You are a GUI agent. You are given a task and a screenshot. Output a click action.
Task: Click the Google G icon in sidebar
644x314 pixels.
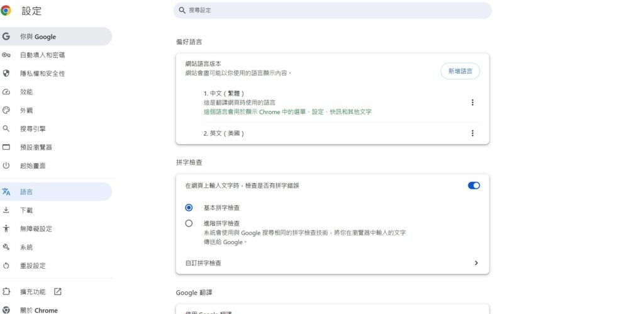[x=6, y=36]
